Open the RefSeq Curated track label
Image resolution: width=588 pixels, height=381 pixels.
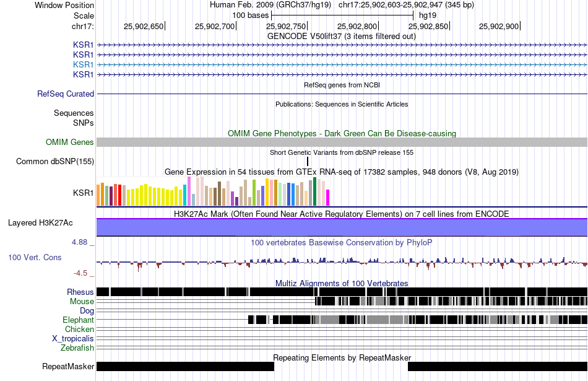pyautogui.click(x=66, y=94)
